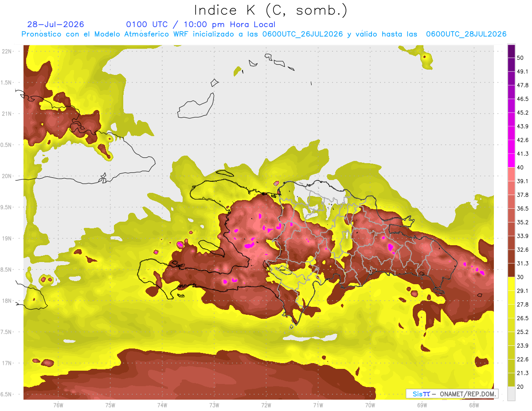
Task: Click legend value "39.1"
Action: (x=523, y=181)
